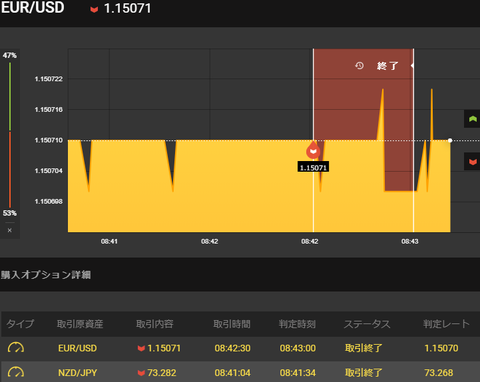The height and width of the screenshot is (382, 480).
Task: Click the history clock icon beside 終了
Action: click(x=359, y=66)
